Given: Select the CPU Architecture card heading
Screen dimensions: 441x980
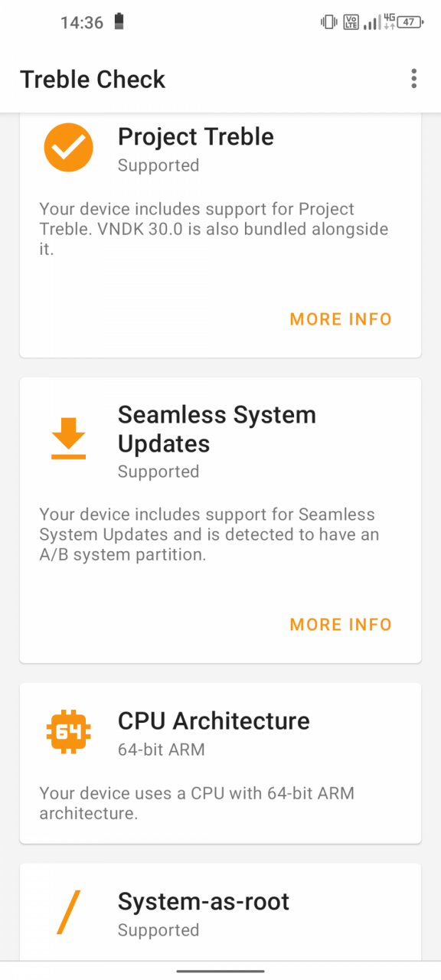Looking at the screenshot, I should 214,720.
